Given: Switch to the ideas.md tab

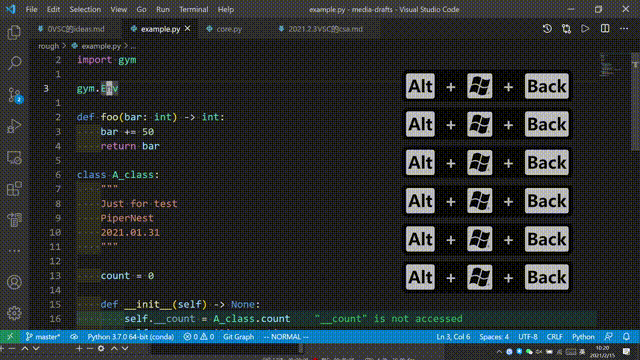Looking at the screenshot, I should [x=76, y=29].
